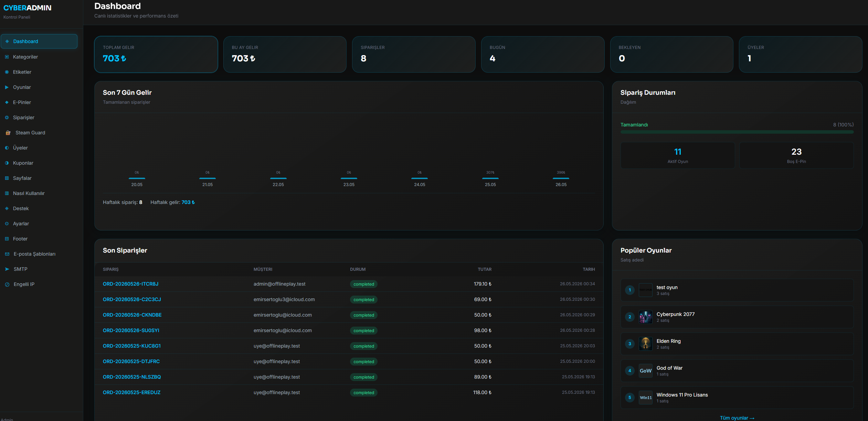The width and height of the screenshot is (868, 421).
Task: Click the Nasıl Kullanılır sidebar icon
Action: click(7, 193)
